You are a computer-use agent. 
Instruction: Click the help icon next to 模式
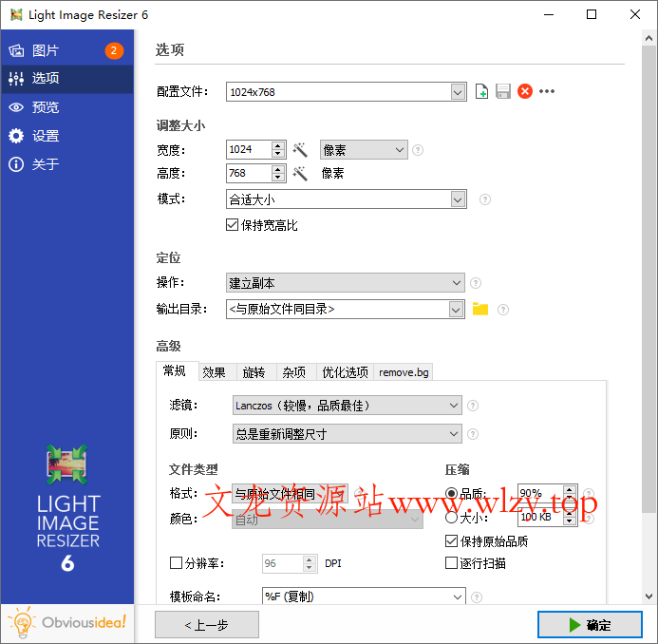484,199
